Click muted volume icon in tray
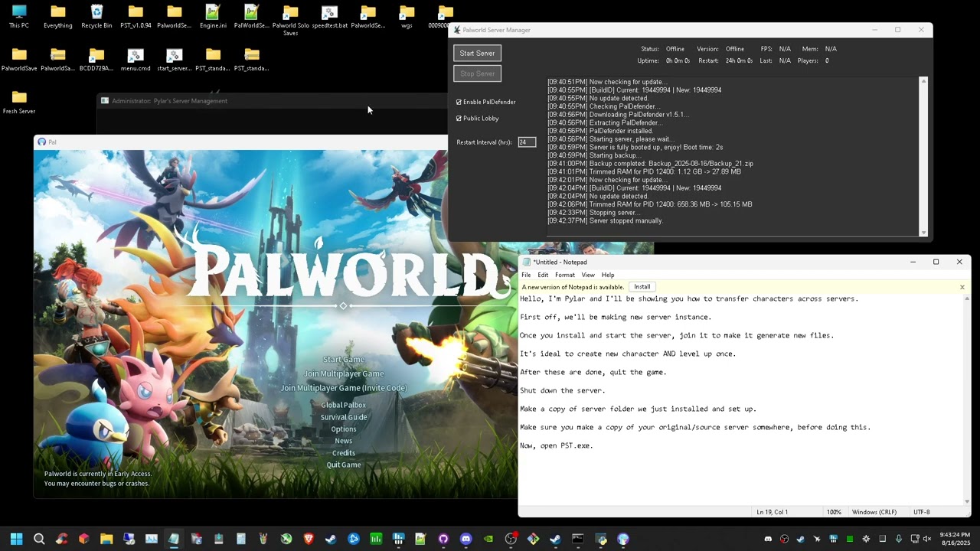This screenshot has width=980, height=551. [927, 539]
